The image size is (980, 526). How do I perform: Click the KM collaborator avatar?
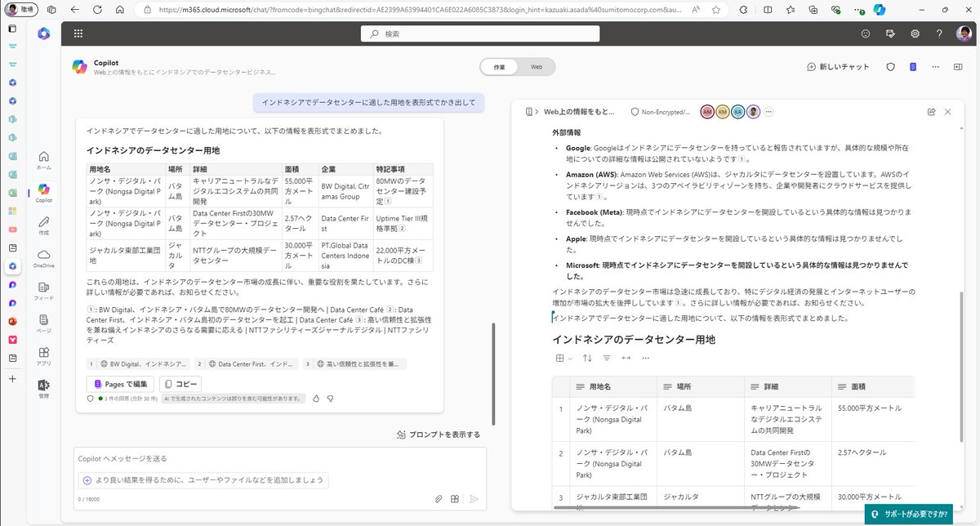point(723,111)
